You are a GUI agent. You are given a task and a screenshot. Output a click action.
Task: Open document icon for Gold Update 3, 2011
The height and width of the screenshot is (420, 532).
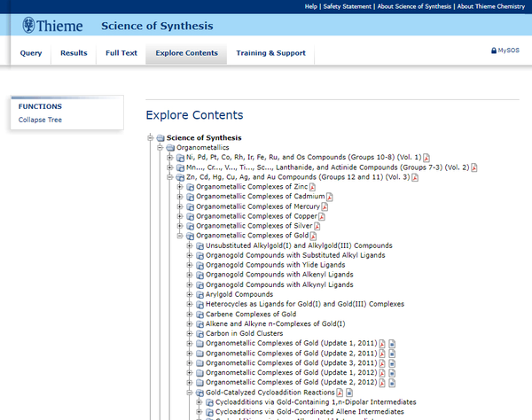pos(392,363)
